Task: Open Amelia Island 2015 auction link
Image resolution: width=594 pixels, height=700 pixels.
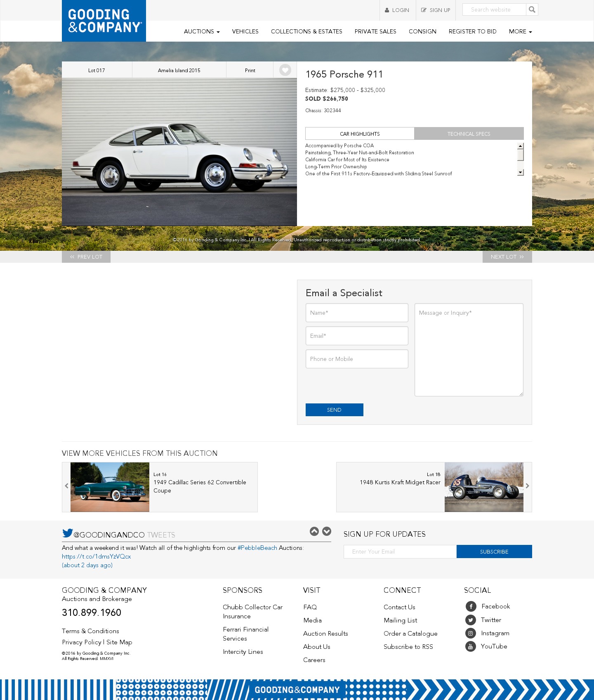Action: (179, 70)
